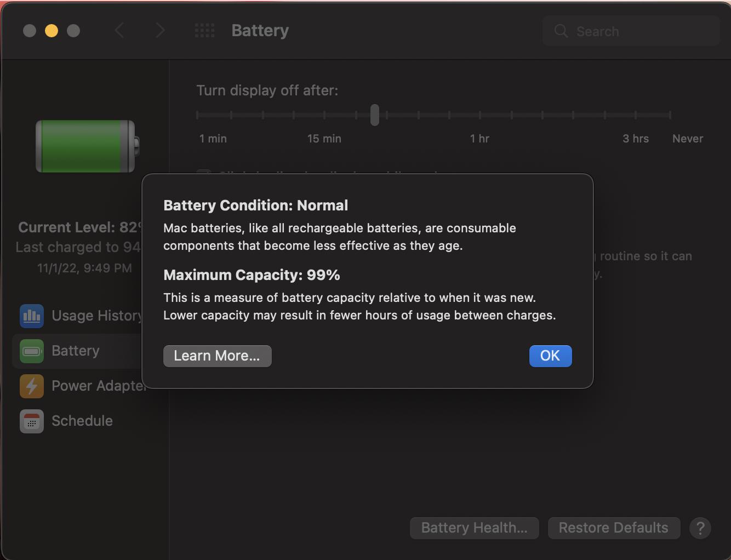Click the Search field
The height and width of the screenshot is (560, 731).
click(x=631, y=31)
